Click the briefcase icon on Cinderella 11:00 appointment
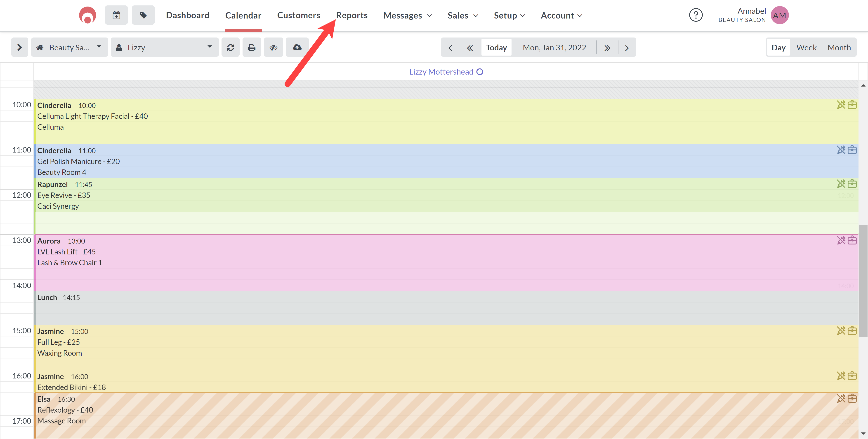The height and width of the screenshot is (439, 868). pyautogui.click(x=852, y=150)
